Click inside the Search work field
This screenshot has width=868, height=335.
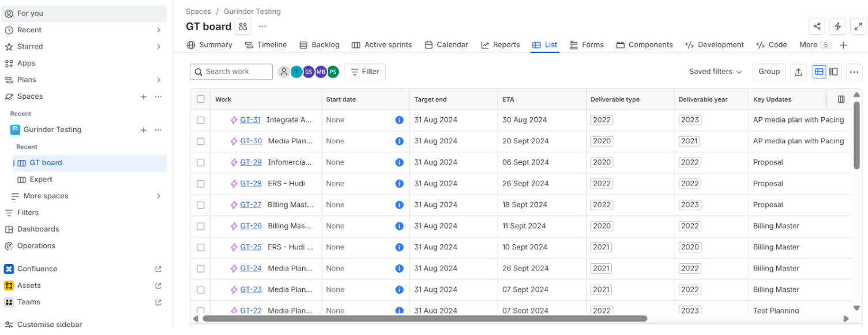pos(231,72)
